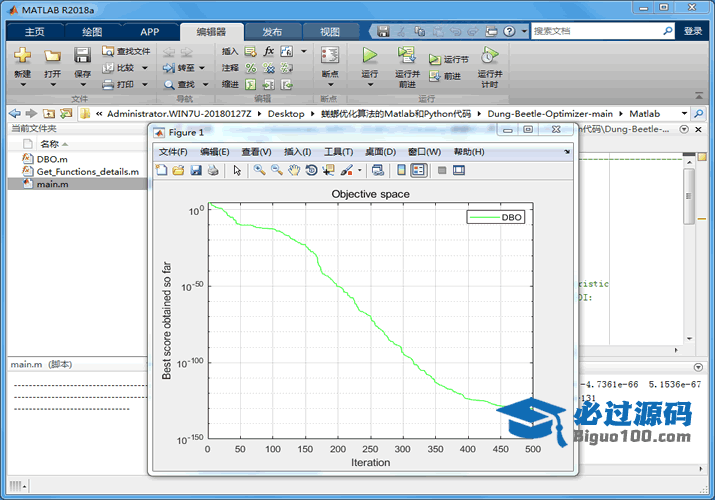
Task: Switch to the Home (主页) tab
Action: 35,32
